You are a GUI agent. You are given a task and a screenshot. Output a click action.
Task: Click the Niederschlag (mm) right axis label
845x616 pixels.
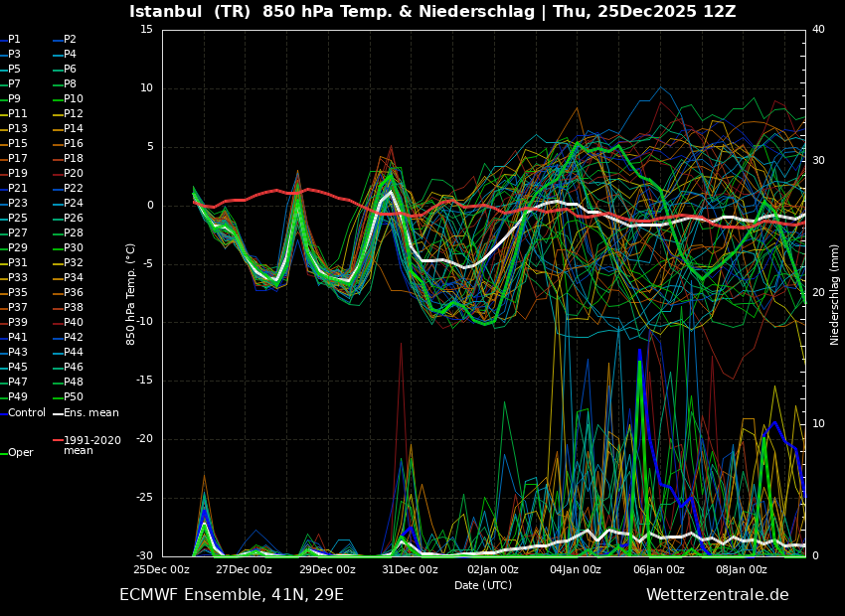pos(835,294)
